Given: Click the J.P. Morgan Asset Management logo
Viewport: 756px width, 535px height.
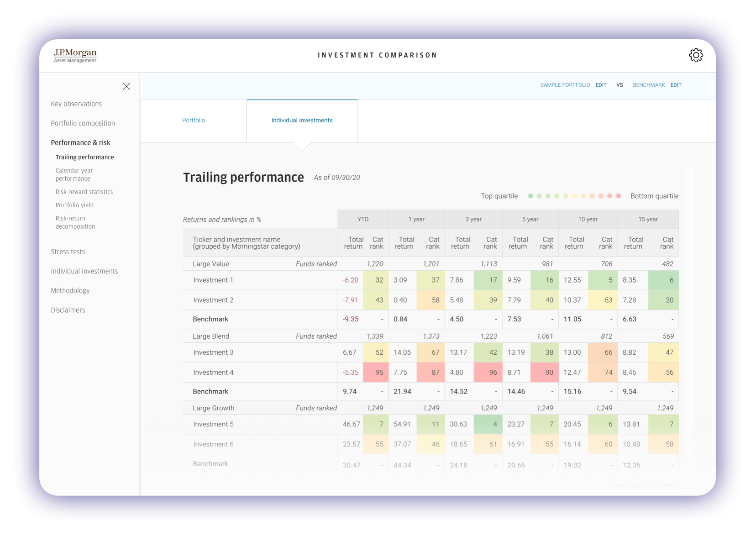Looking at the screenshot, I should click(75, 56).
